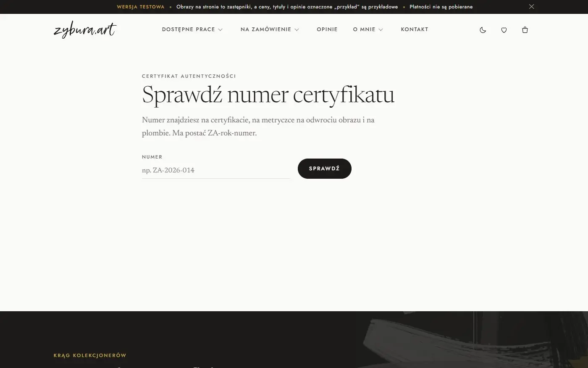
Task: Open the Opinie page
Action: (x=327, y=29)
